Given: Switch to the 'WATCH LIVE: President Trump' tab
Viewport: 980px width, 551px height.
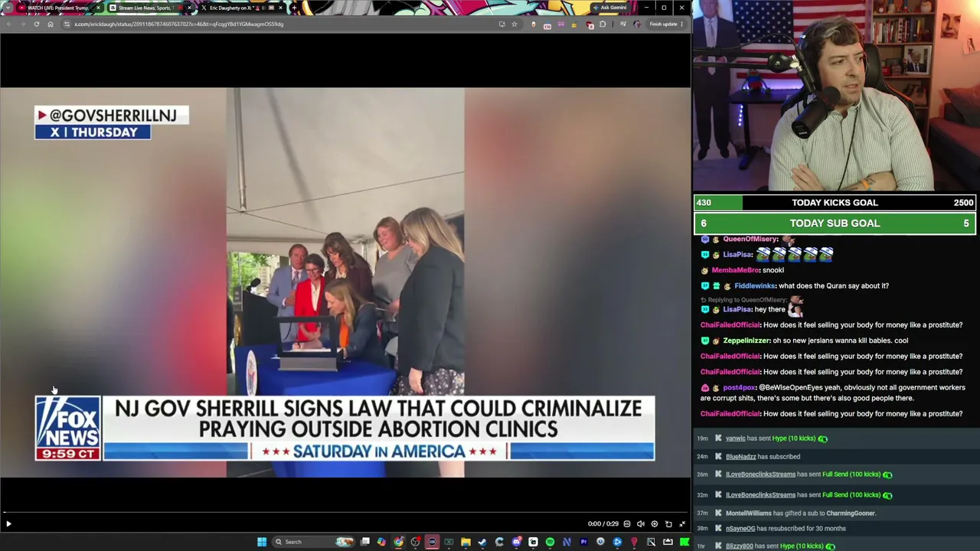Looking at the screenshot, I should [57, 8].
